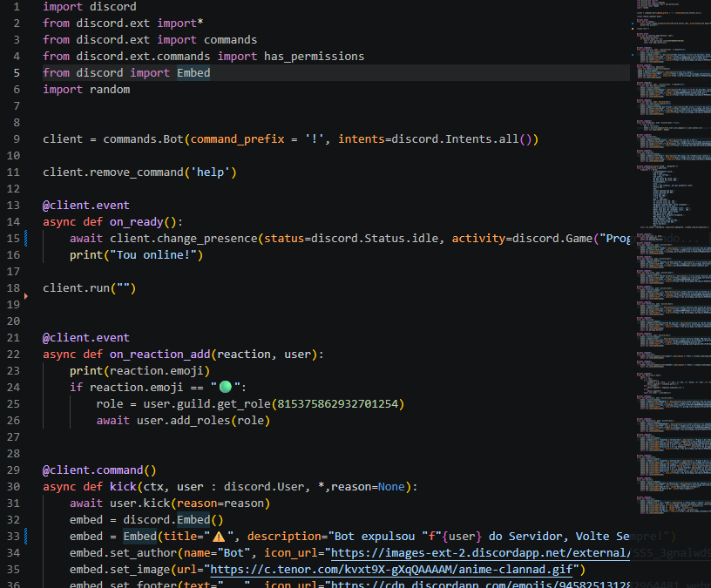Click discord.Status.idle on line 15
The height and width of the screenshot is (588, 711).
coord(375,239)
